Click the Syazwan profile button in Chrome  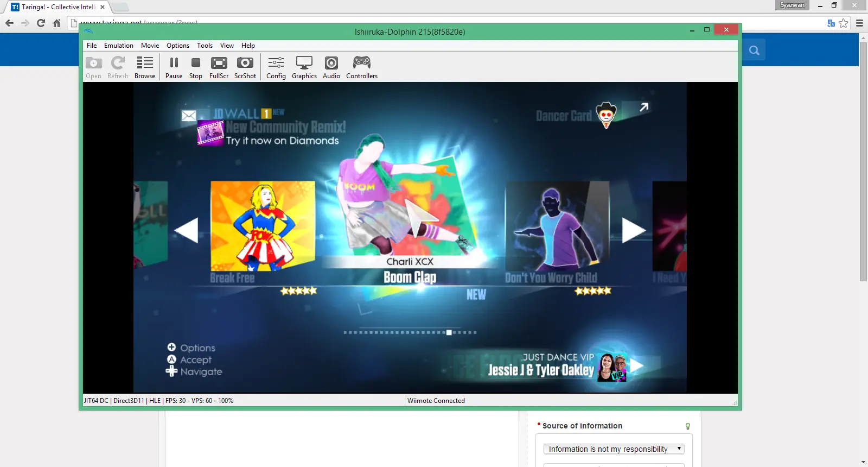[793, 5]
